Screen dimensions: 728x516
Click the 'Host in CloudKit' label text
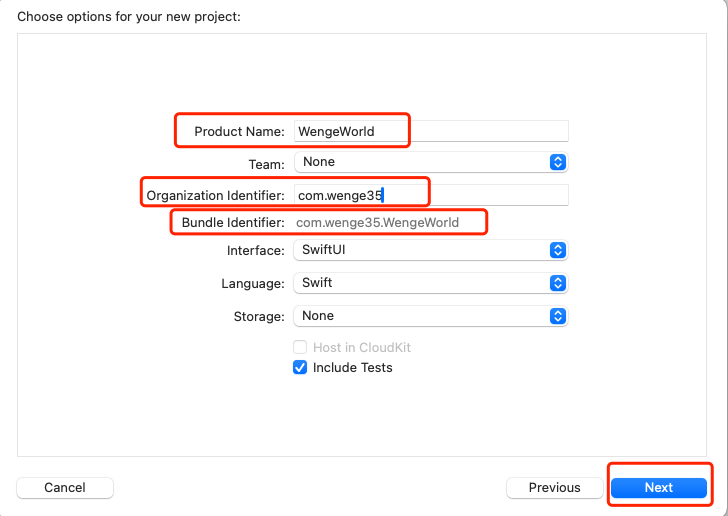pyautogui.click(x=361, y=347)
